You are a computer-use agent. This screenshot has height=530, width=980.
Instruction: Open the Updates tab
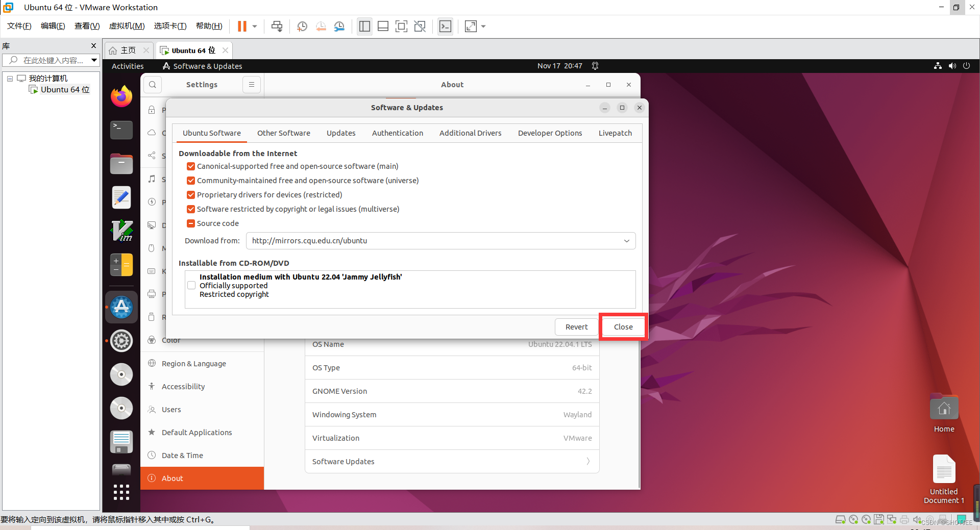click(341, 133)
